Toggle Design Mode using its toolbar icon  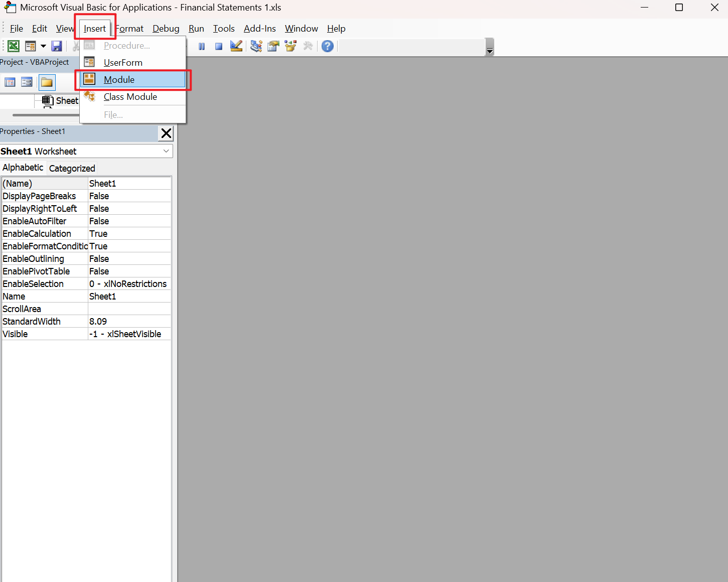pyautogui.click(x=236, y=46)
